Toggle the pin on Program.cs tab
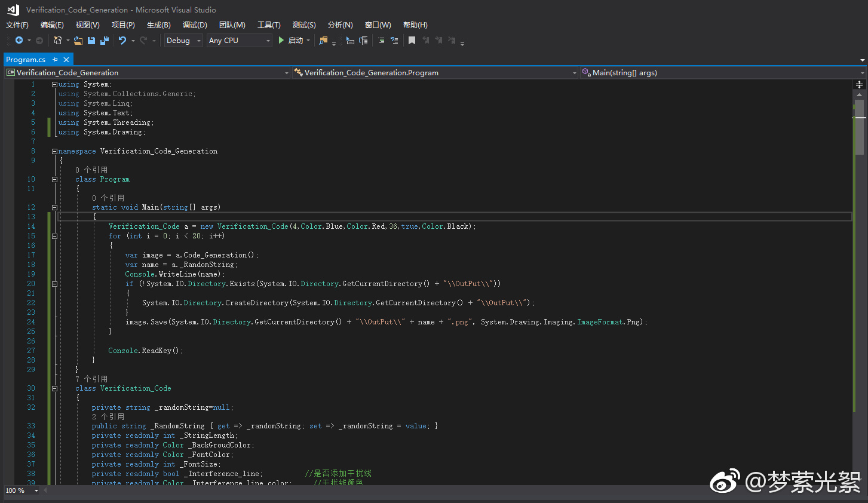Image resolution: width=868 pixels, height=503 pixels. pyautogui.click(x=56, y=60)
